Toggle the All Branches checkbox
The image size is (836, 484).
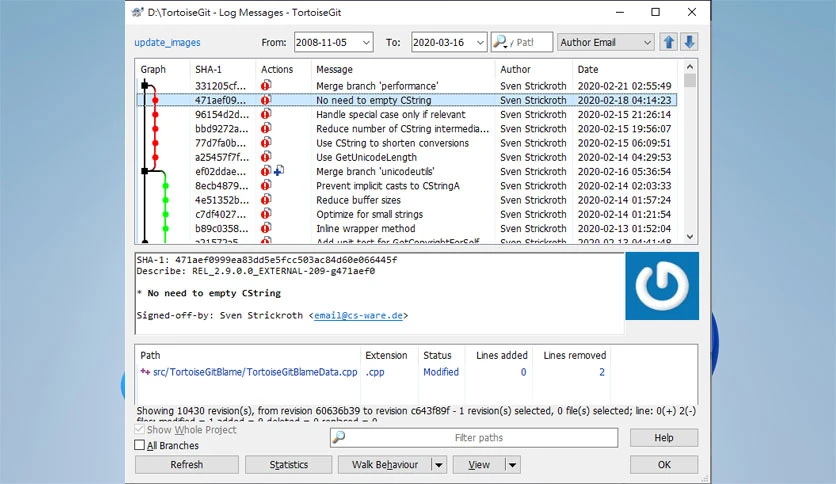pyautogui.click(x=140, y=445)
